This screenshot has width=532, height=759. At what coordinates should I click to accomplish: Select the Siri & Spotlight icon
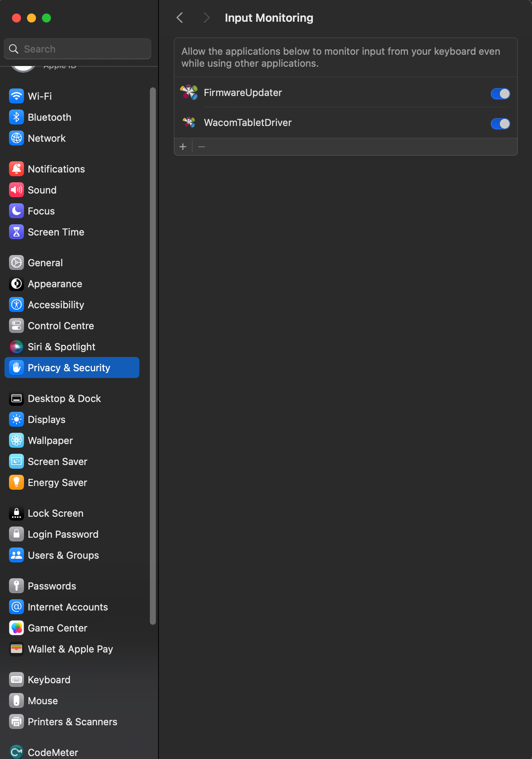coord(16,347)
